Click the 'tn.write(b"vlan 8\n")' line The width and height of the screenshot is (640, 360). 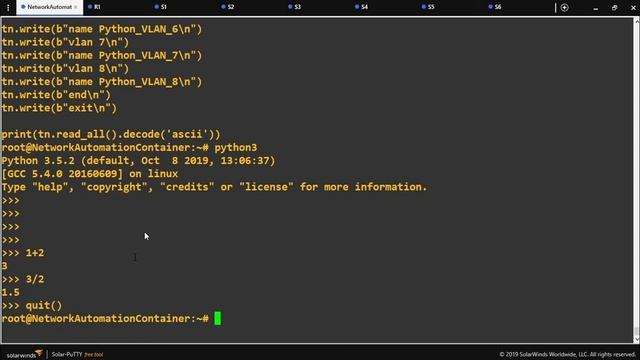tap(65, 69)
